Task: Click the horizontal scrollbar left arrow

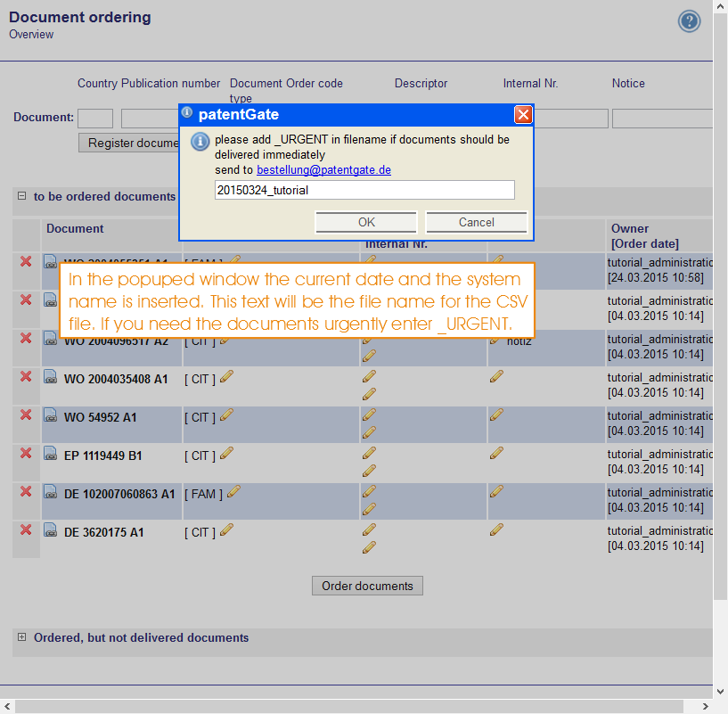Action: [7, 707]
